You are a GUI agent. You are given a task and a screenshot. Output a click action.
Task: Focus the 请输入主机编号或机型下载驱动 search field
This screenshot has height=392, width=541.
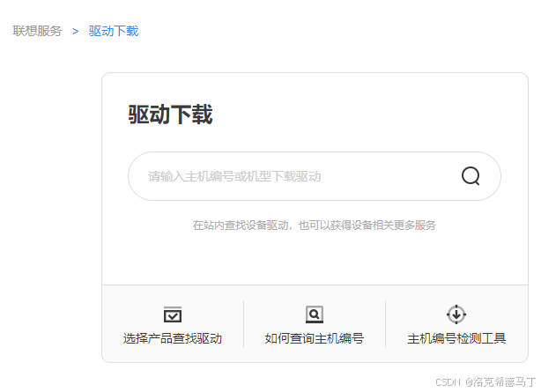point(315,176)
